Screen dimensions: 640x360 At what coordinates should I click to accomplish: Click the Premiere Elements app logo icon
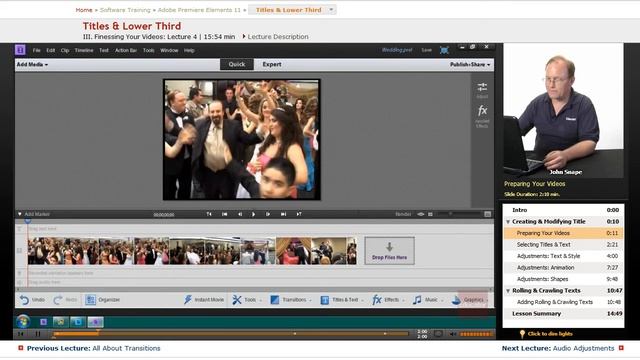pos(20,50)
